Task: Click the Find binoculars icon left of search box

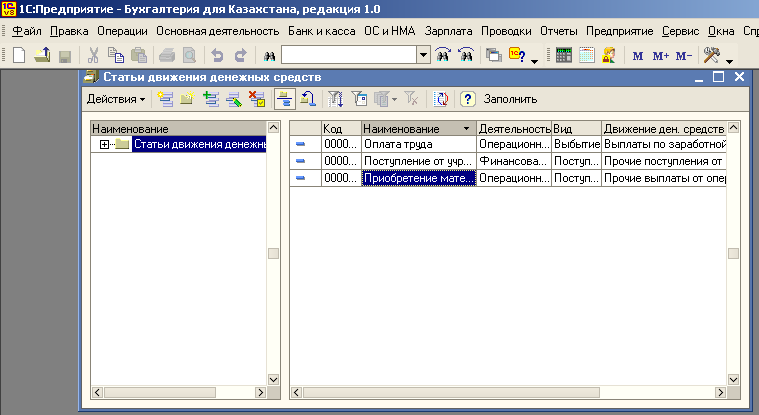Action: tap(269, 56)
